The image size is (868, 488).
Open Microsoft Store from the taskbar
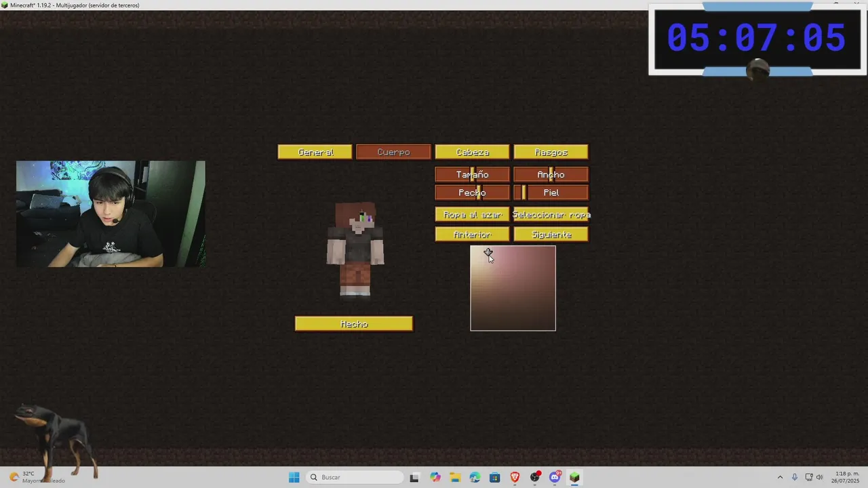pyautogui.click(x=494, y=477)
